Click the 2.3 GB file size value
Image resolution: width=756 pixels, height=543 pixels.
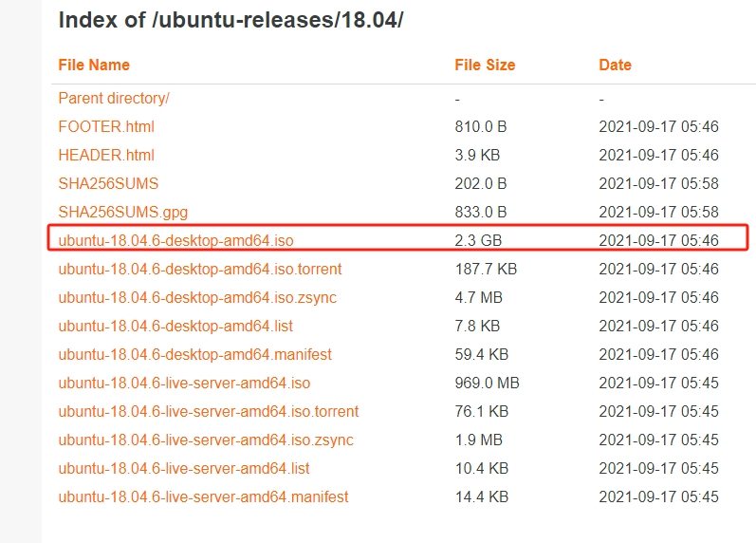click(478, 240)
